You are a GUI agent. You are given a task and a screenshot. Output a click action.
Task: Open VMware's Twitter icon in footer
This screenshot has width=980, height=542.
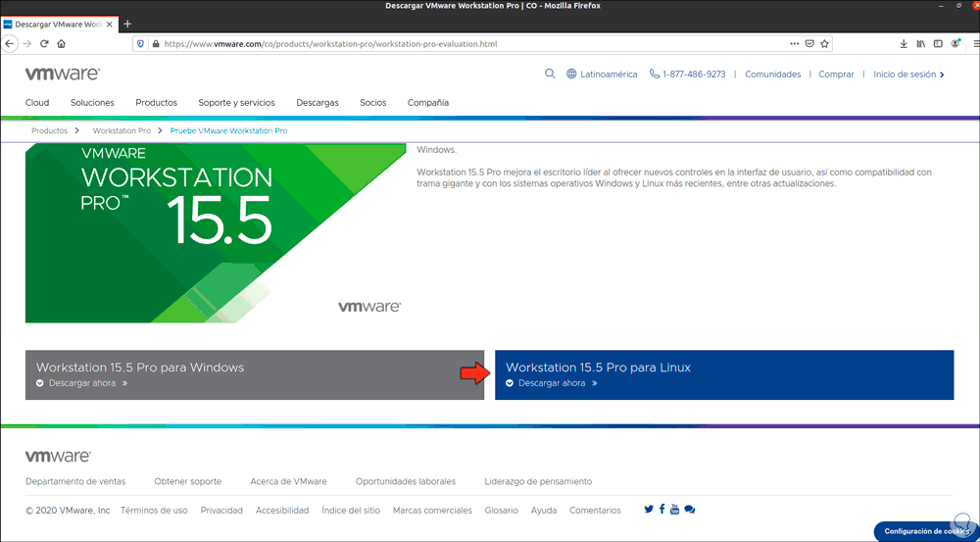(649, 509)
